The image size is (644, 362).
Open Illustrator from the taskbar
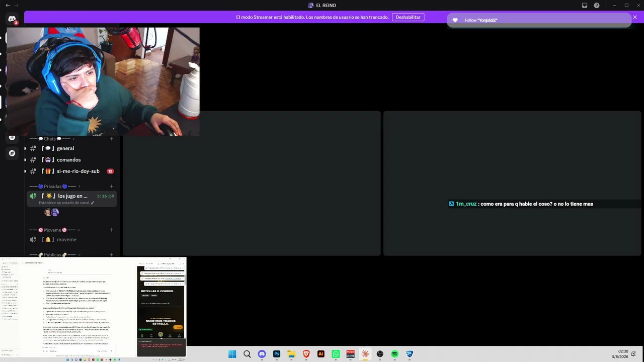click(x=321, y=354)
